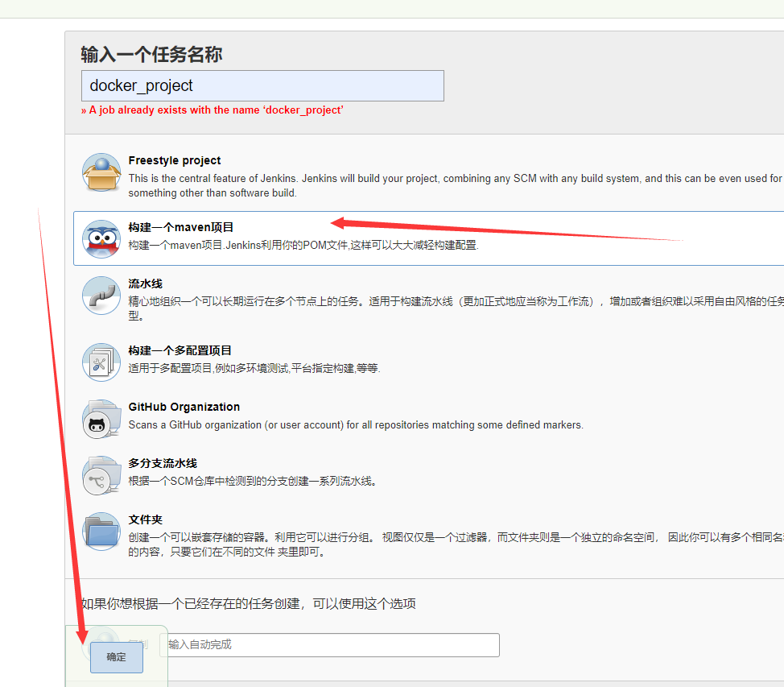
Task: Click the Freestyle project description text
Action: point(455,185)
